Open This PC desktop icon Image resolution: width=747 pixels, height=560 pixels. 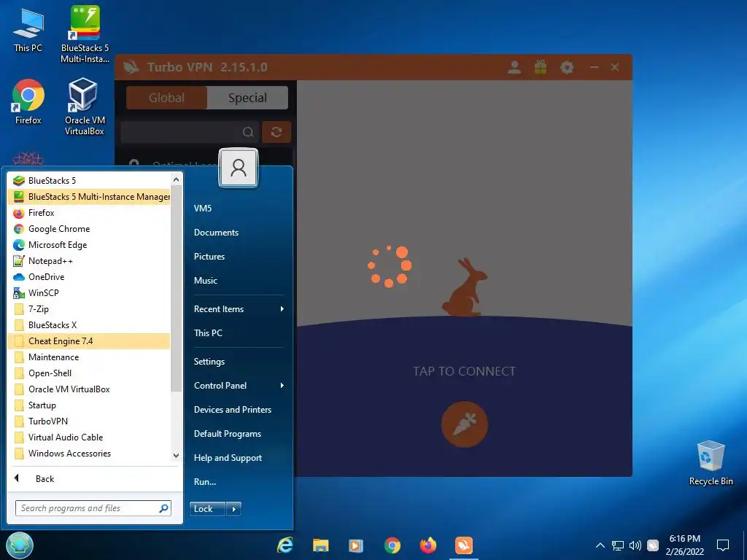[28, 31]
